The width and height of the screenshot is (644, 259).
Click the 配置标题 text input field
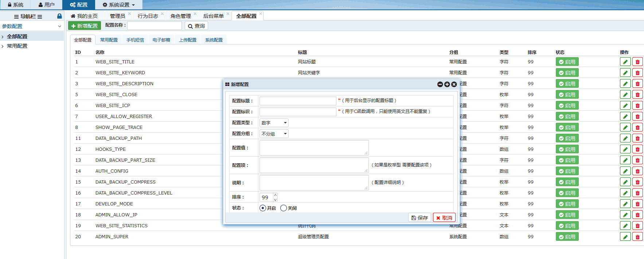coord(297,101)
